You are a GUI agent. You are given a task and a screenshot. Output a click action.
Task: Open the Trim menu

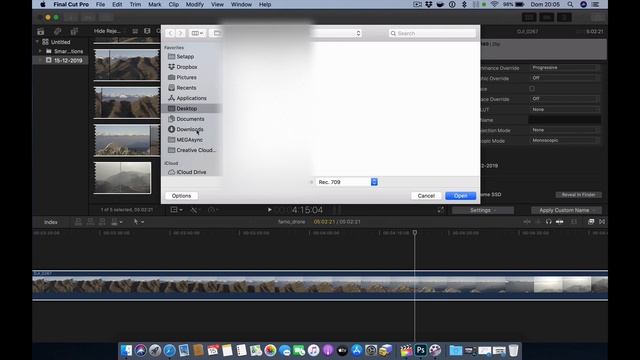(135, 4)
